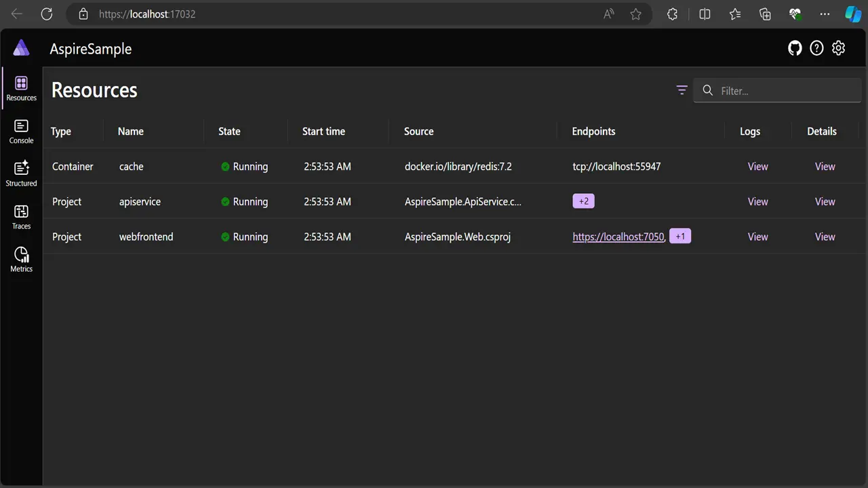Click start time of cache row
This screenshot has width=868, height=488.
click(328, 166)
